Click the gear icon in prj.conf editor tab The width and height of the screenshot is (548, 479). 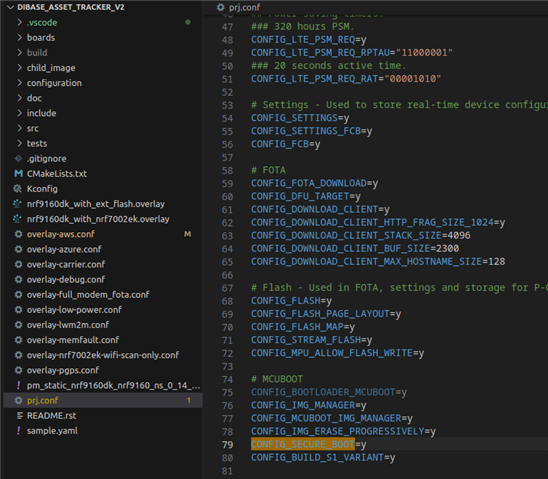point(220,7)
